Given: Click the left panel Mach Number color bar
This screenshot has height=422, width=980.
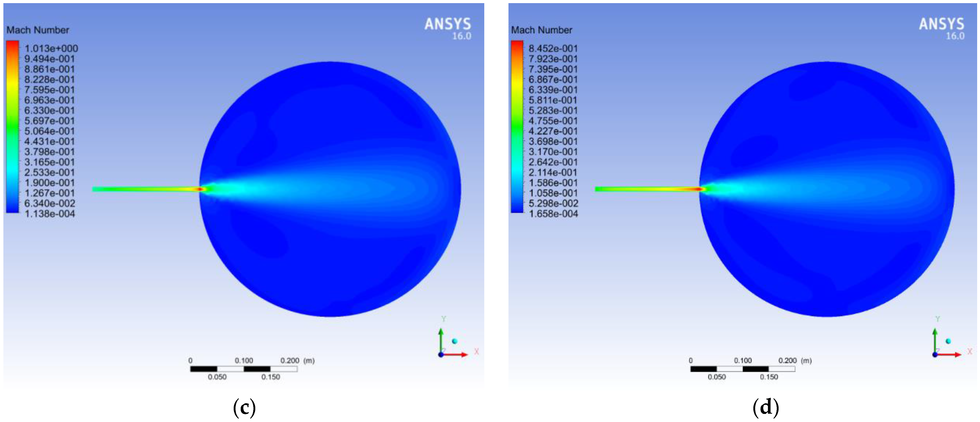Looking at the screenshot, I should (12, 127).
